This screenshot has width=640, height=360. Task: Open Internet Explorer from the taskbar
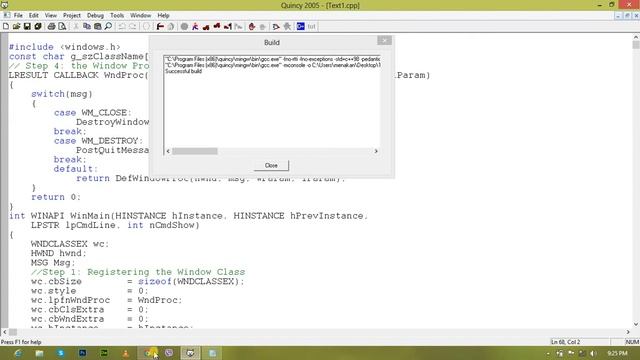coord(18,353)
